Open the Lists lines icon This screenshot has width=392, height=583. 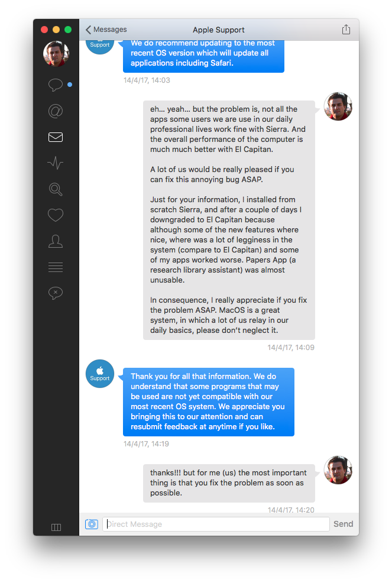pos(56,267)
